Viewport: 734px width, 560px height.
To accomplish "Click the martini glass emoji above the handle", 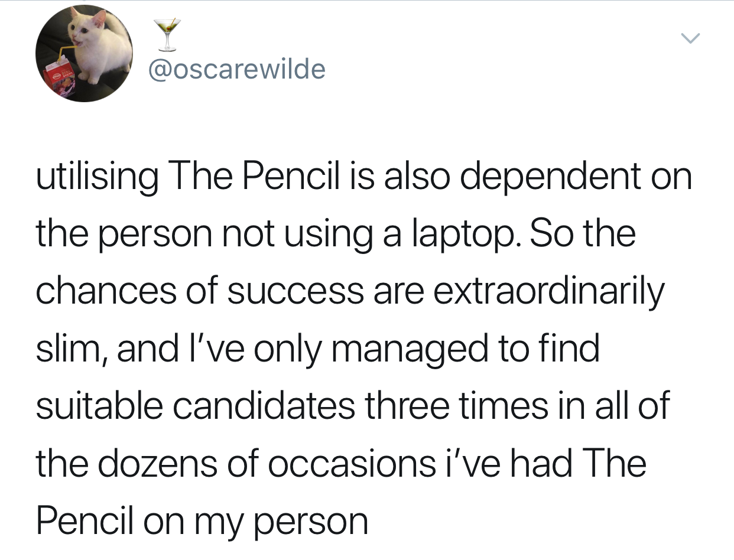I will (165, 35).
